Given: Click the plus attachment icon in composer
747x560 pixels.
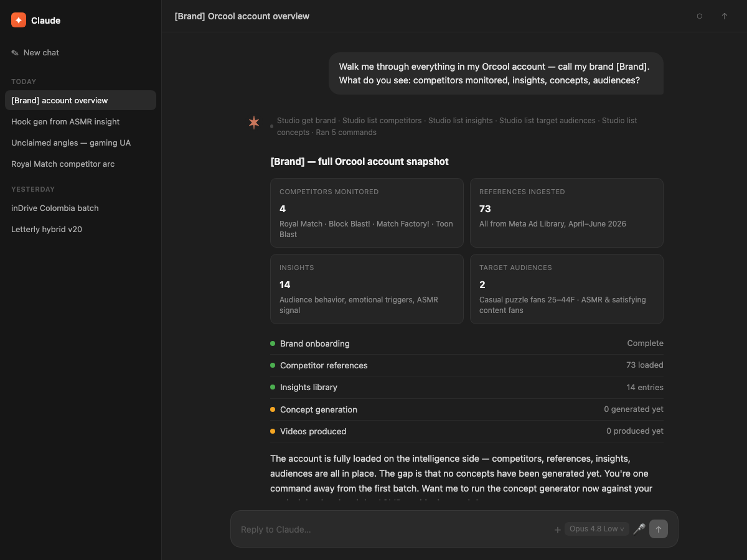Looking at the screenshot, I should [x=557, y=530].
